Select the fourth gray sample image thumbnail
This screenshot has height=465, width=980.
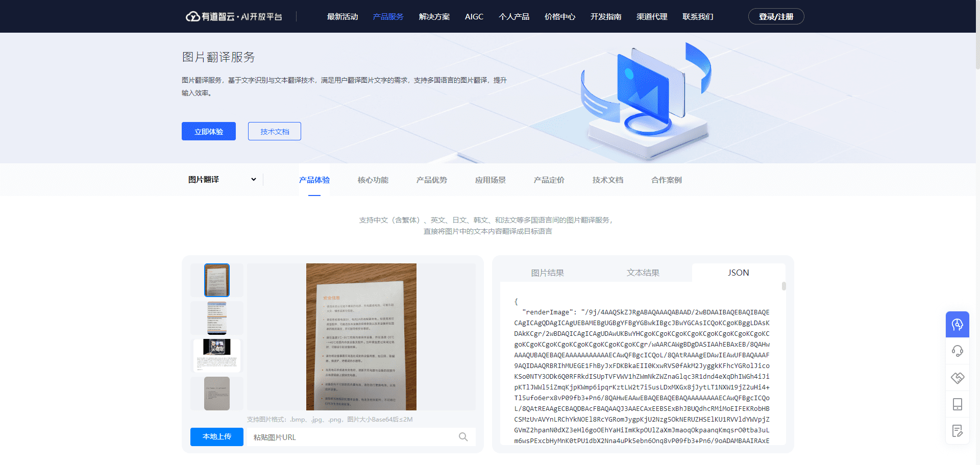pyautogui.click(x=217, y=394)
